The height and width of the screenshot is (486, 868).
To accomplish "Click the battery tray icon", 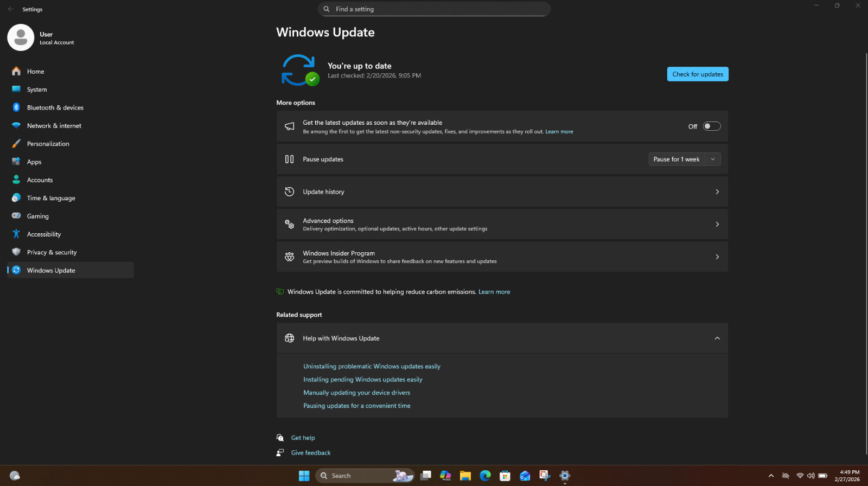I will coord(822,476).
